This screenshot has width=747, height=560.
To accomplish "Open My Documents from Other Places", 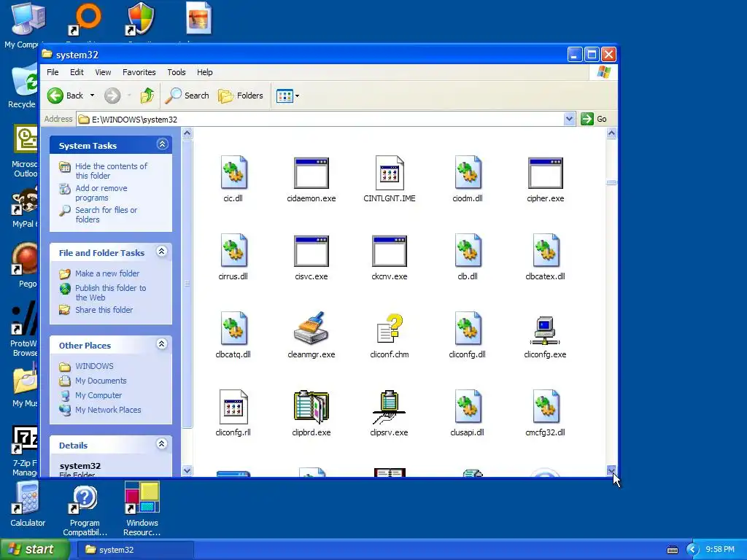I will point(101,381).
